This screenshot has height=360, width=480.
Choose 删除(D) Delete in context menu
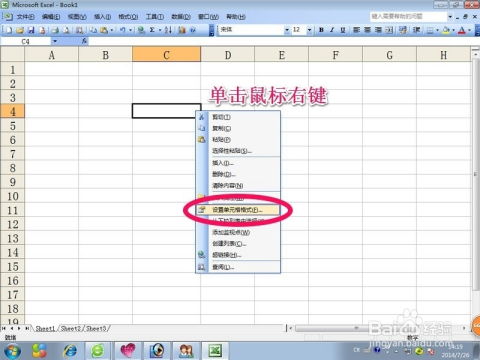pos(238,174)
